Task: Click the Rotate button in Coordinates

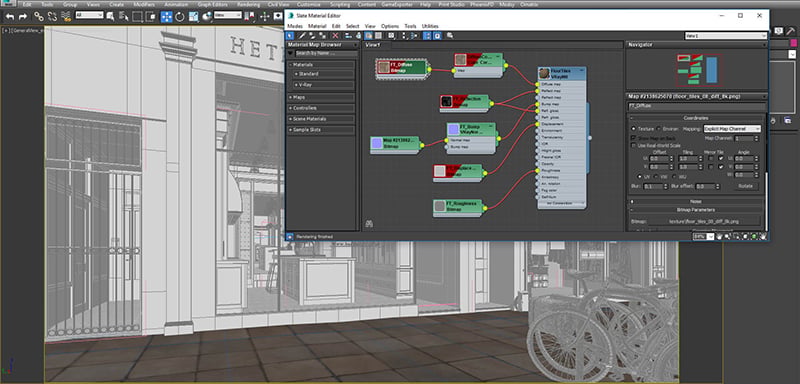Action: pyautogui.click(x=745, y=186)
